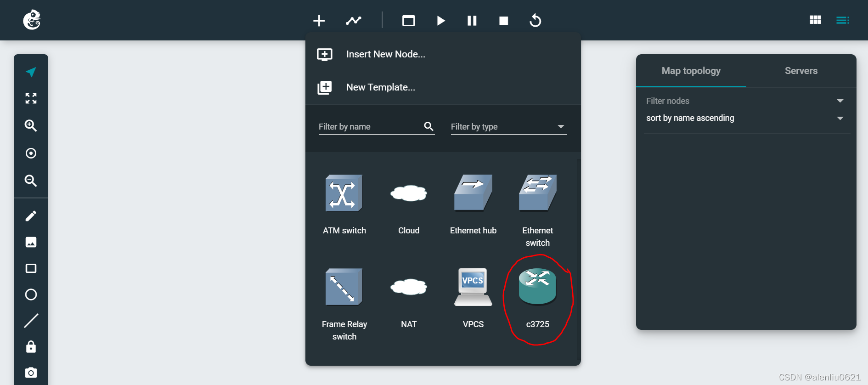Select the Ethernet hub template

click(473, 204)
